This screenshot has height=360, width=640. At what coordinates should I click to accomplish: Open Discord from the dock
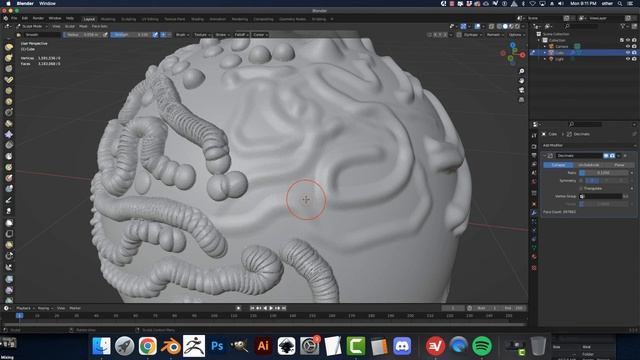pyautogui.click(x=402, y=346)
